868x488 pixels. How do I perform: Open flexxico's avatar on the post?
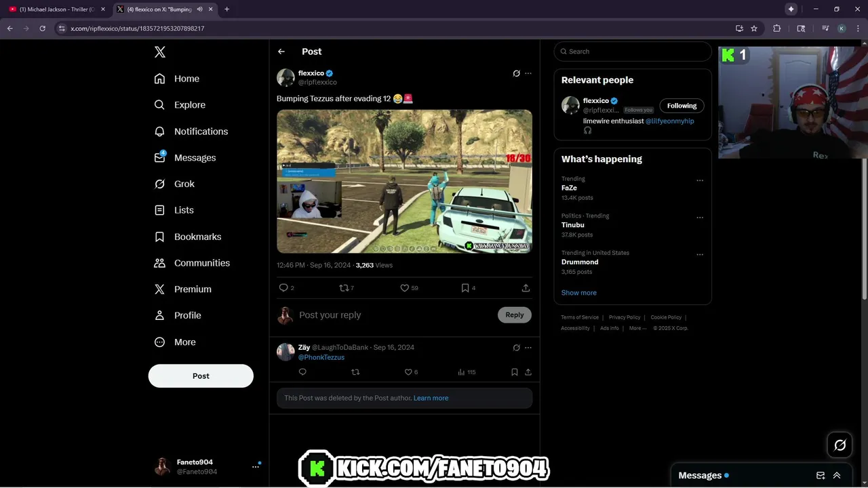coord(285,77)
